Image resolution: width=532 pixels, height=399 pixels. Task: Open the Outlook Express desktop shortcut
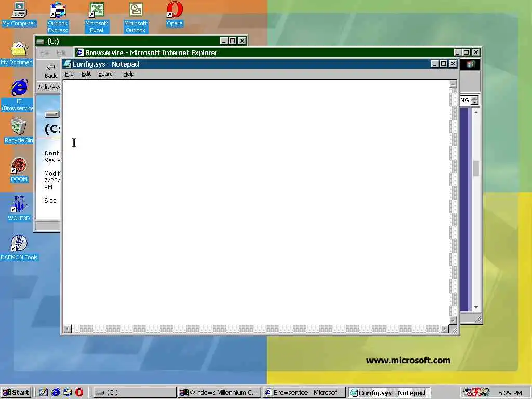58,18
